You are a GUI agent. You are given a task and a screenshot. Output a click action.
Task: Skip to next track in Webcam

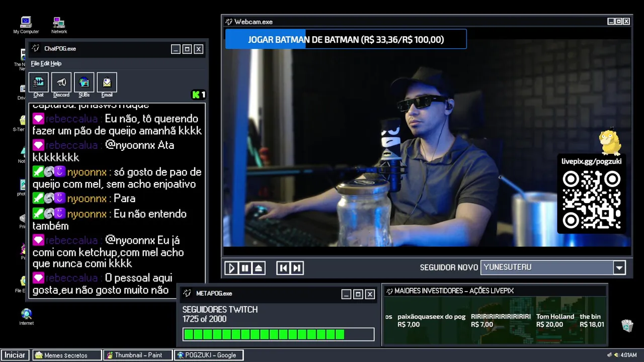(297, 268)
